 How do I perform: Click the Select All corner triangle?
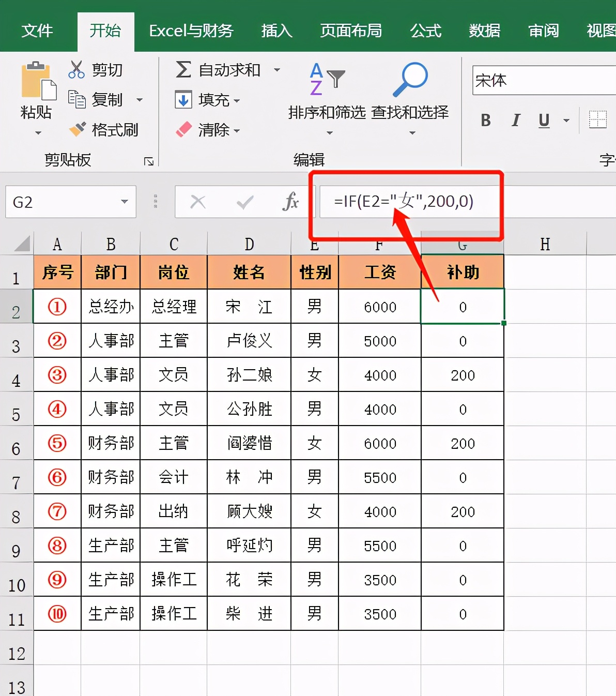(x=22, y=243)
